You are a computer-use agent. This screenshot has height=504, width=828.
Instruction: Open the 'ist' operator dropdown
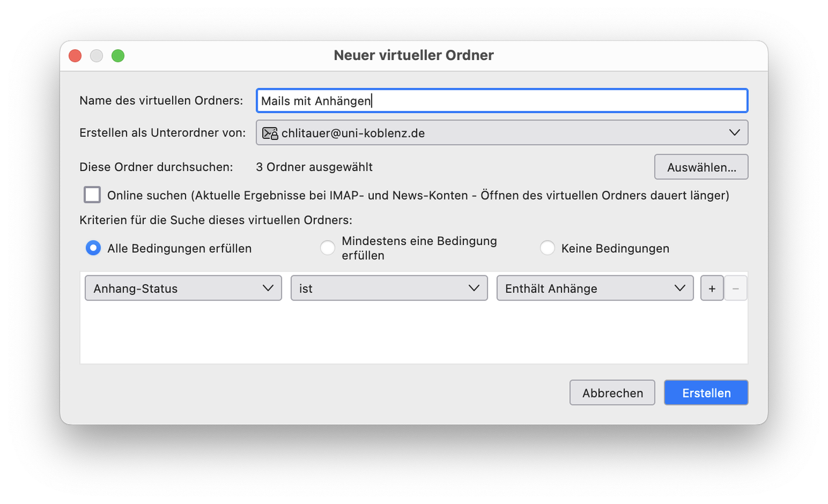click(389, 288)
